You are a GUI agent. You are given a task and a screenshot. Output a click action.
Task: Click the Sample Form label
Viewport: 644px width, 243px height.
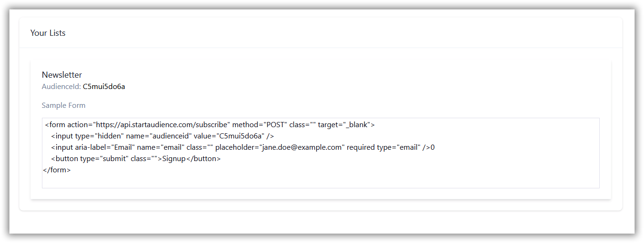pos(64,105)
